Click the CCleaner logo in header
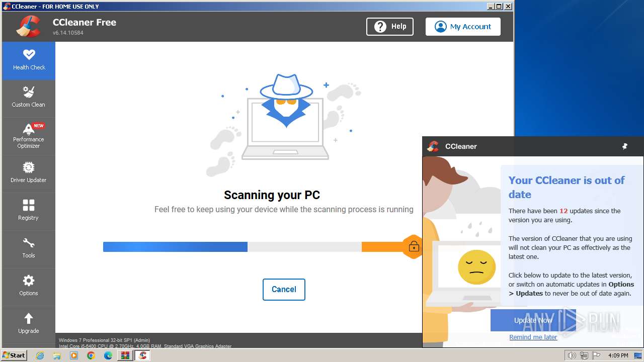This screenshot has width=644, height=362. [28, 26]
